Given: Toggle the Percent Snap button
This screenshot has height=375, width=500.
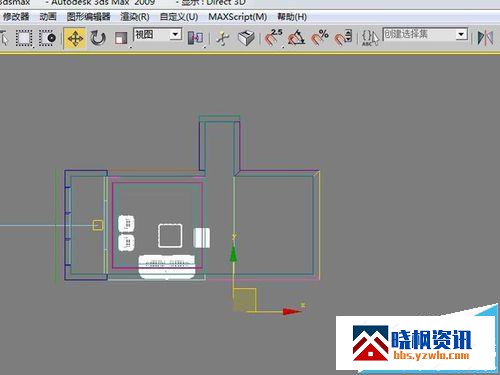Looking at the screenshot, I should click(320, 38).
